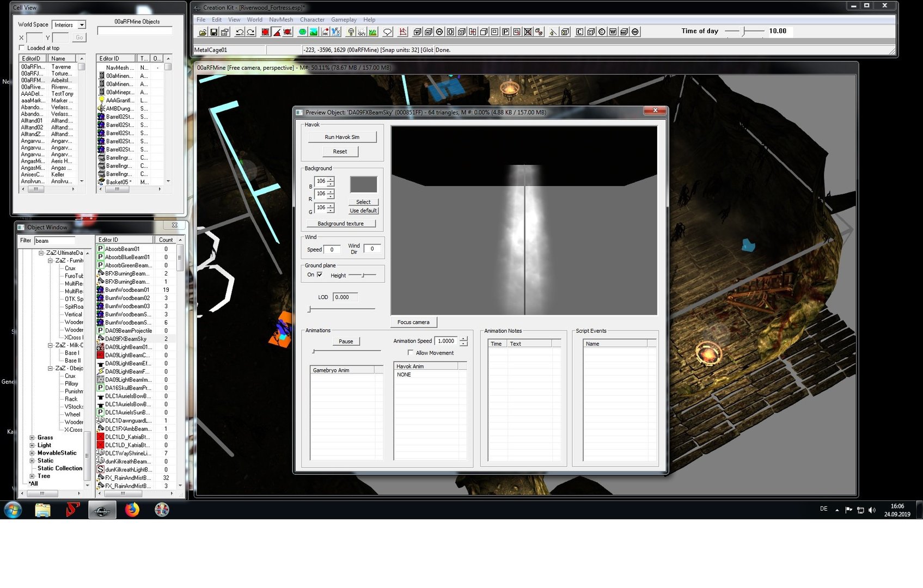Open the Character menu
923x588 pixels.
point(312,20)
